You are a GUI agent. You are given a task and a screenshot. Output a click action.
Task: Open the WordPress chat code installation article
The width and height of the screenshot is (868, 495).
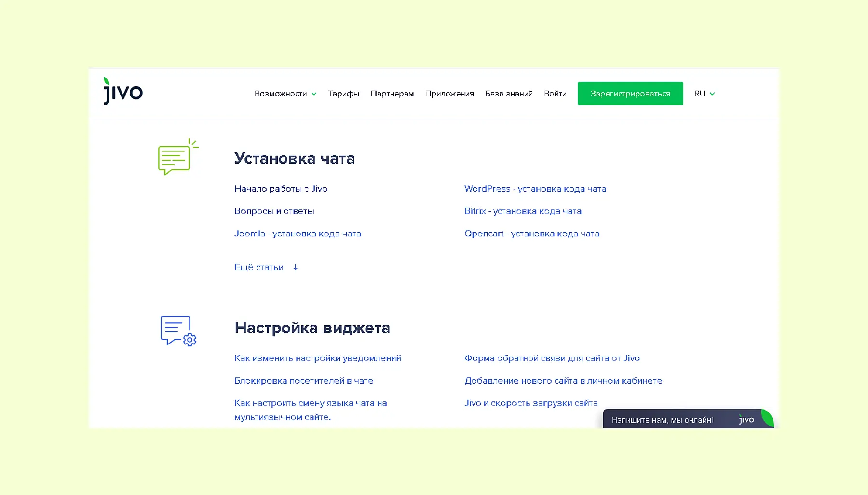[535, 189]
